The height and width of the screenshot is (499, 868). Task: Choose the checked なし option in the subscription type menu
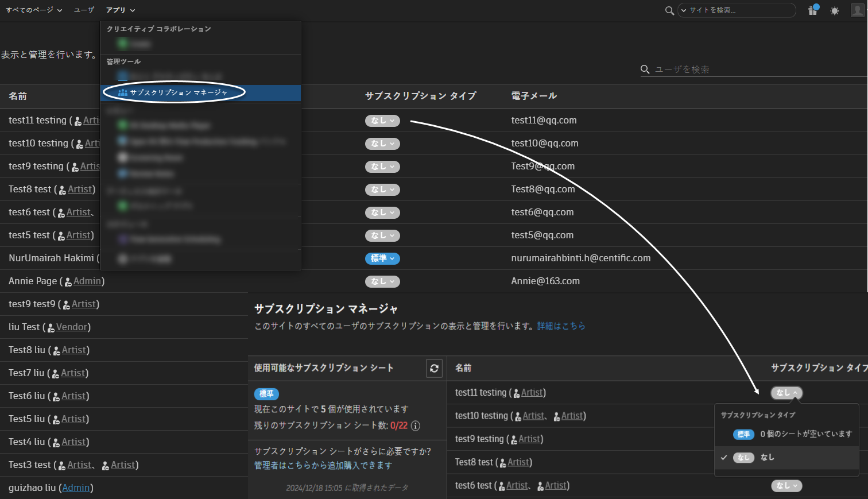(x=786, y=458)
